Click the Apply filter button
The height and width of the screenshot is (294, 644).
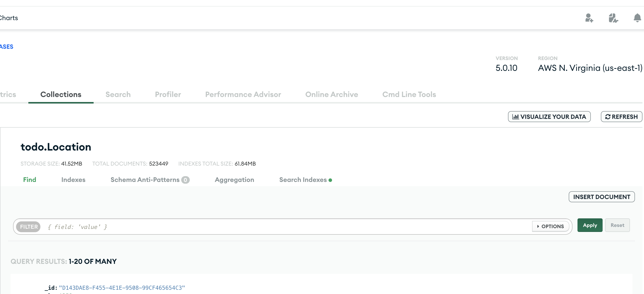point(590,225)
